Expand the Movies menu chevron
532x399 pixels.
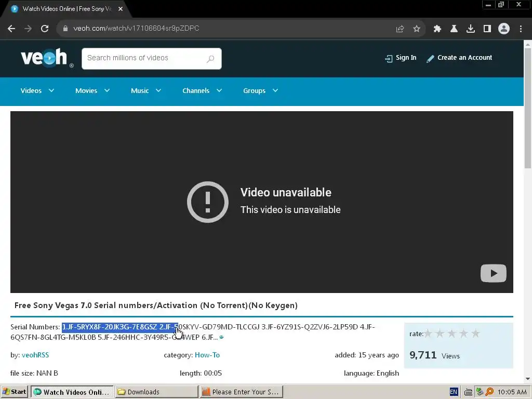point(107,90)
